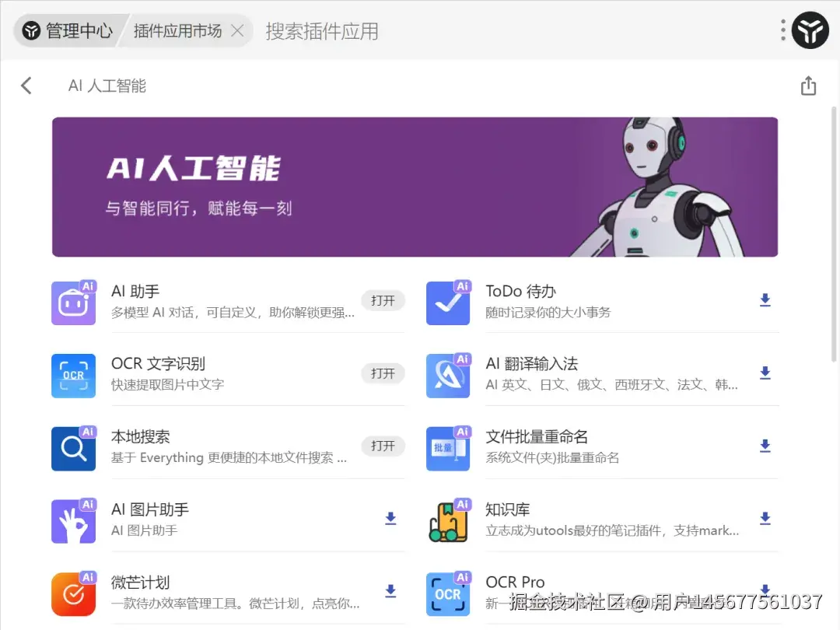The image size is (840, 630).
Task: Select the OCR 文字识别 plugin icon
Action: point(73,373)
